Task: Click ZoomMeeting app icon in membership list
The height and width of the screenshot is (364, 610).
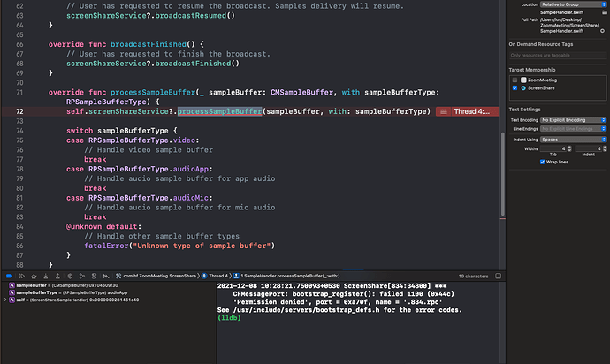Action: point(523,80)
